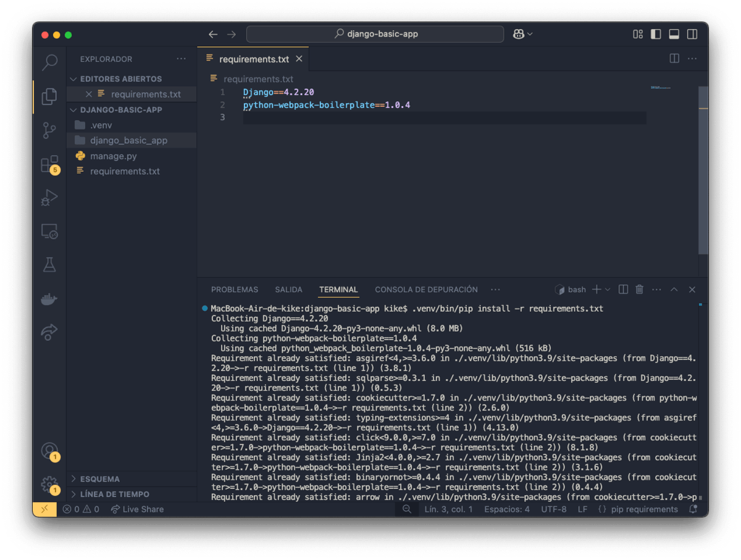Split the editor to the right

pyautogui.click(x=674, y=59)
